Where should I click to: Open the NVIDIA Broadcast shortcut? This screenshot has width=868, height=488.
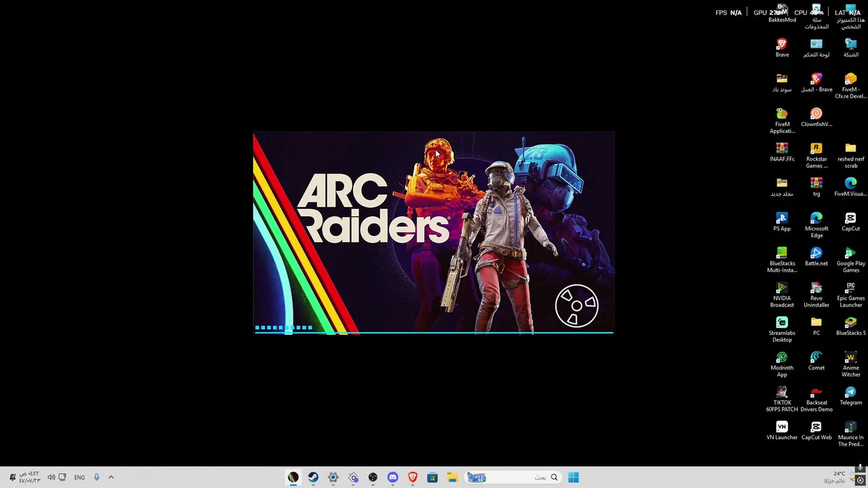coord(782,294)
